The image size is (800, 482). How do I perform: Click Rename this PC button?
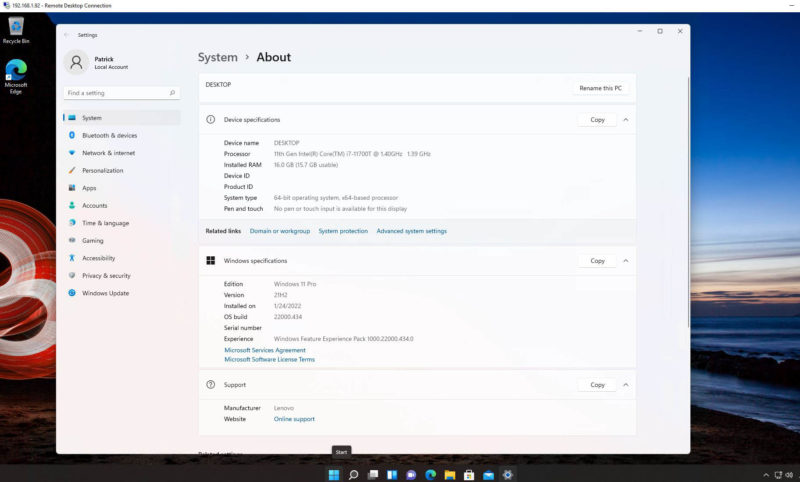(x=601, y=88)
